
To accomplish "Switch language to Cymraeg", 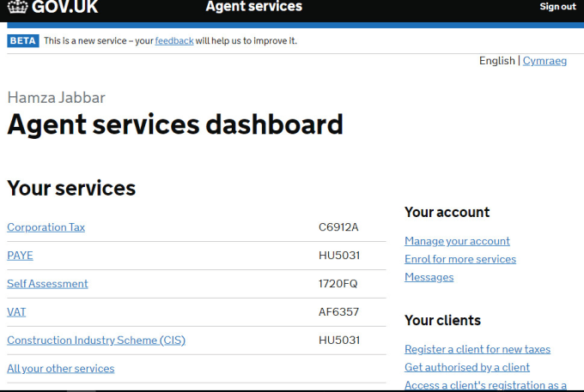I will (x=545, y=61).
